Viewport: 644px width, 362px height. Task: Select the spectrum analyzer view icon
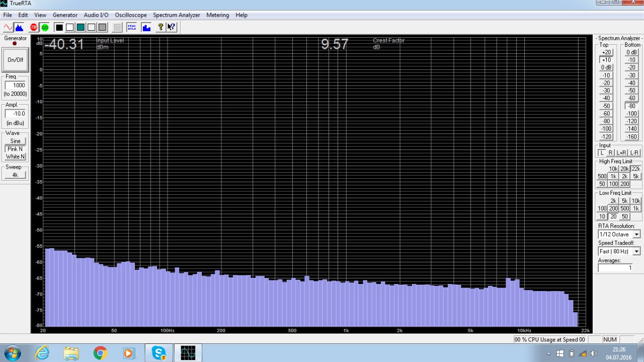[x=19, y=27]
